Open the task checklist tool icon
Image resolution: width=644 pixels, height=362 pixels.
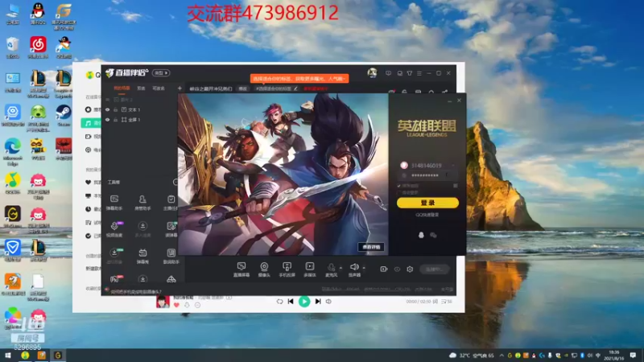tap(171, 200)
